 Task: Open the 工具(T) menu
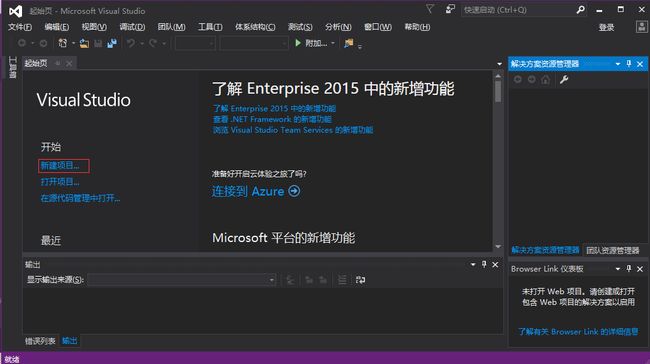[x=210, y=27]
